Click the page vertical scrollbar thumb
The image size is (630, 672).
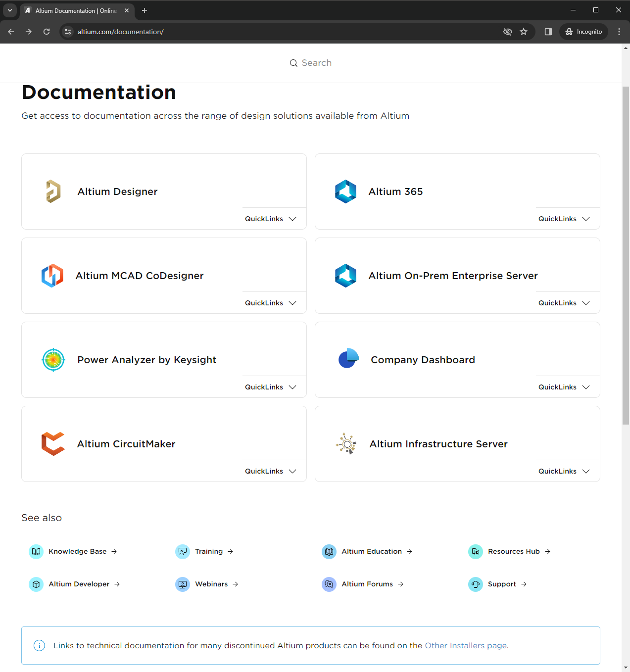(x=626, y=255)
